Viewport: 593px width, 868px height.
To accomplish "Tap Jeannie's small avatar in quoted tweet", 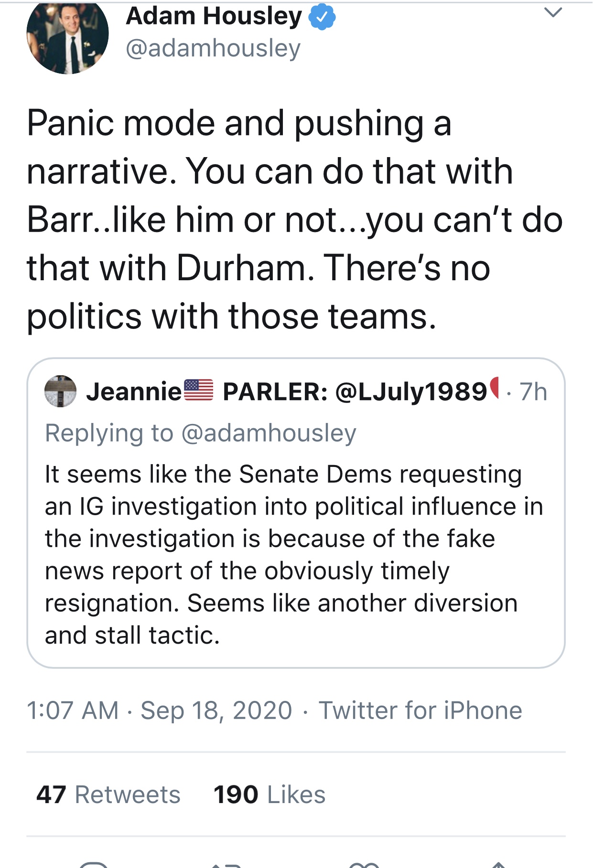I will point(60,392).
